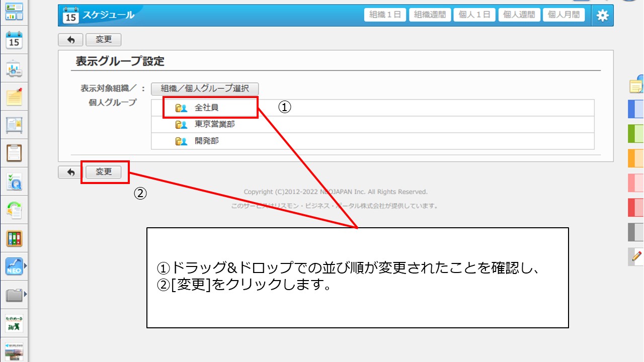Open the bulletin board icon in sidebar
The height and width of the screenshot is (362, 644).
pyautogui.click(x=14, y=124)
